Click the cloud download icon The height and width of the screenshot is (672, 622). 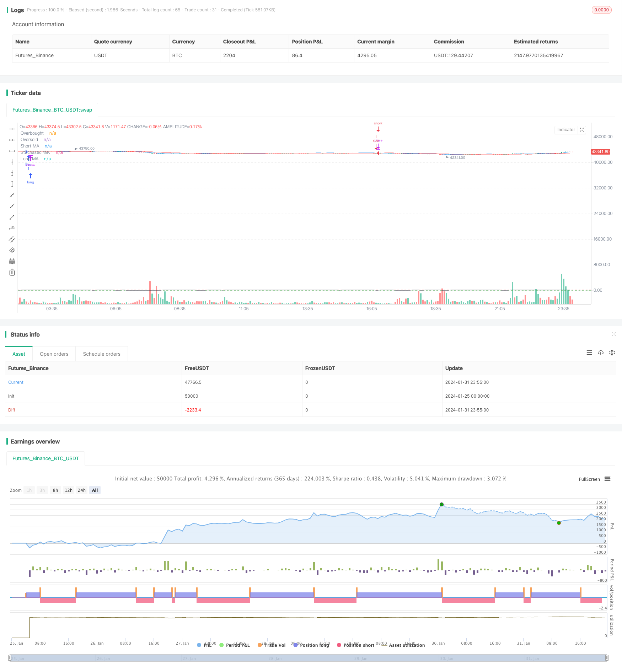(x=601, y=353)
